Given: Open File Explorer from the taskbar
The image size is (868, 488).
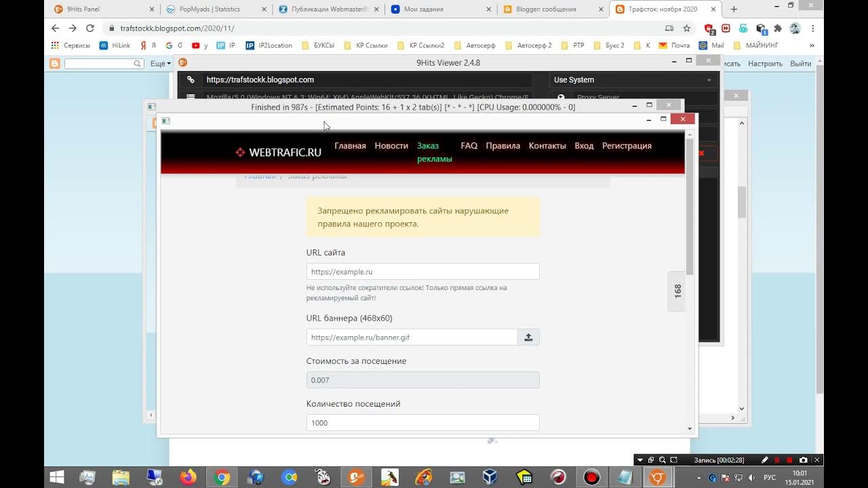Looking at the screenshot, I should click(121, 477).
